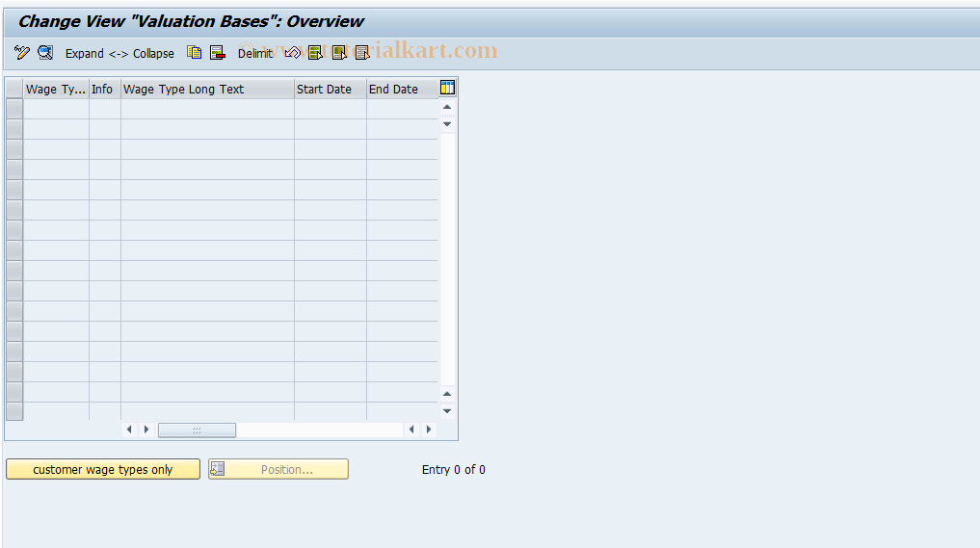980x548 pixels.
Task: Click first row Wage Type Long Text cell
Action: 207,109
